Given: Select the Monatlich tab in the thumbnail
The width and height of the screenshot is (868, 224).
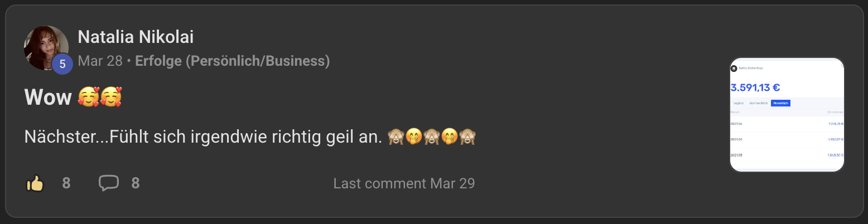Looking at the screenshot, I should [780, 103].
